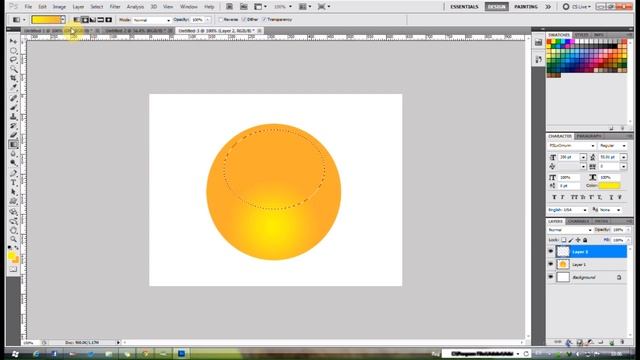Select the Gradient tool in toolbox
This screenshot has width=640, height=360.
(13, 144)
